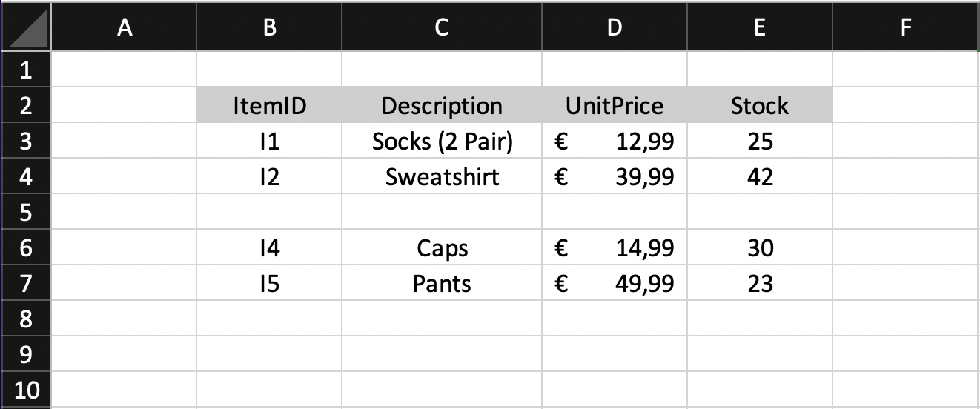Screen dimensions: 980x409
Task: Select the Description header cell
Action: point(442,105)
